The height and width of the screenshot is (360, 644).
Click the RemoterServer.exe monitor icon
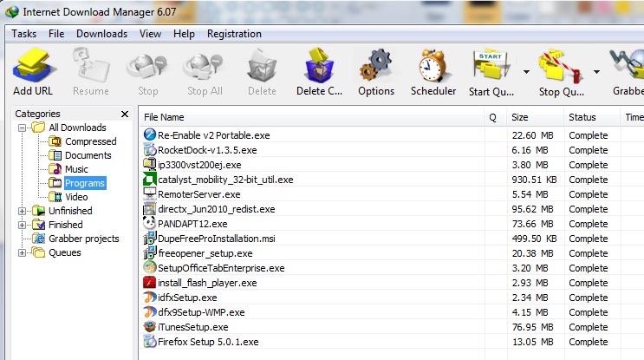click(x=149, y=193)
